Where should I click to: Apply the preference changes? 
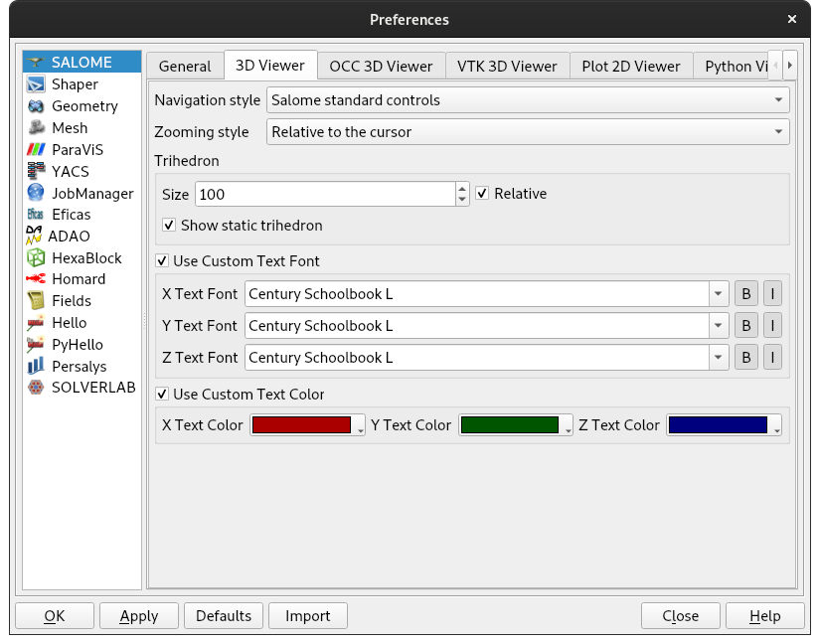[x=138, y=616]
